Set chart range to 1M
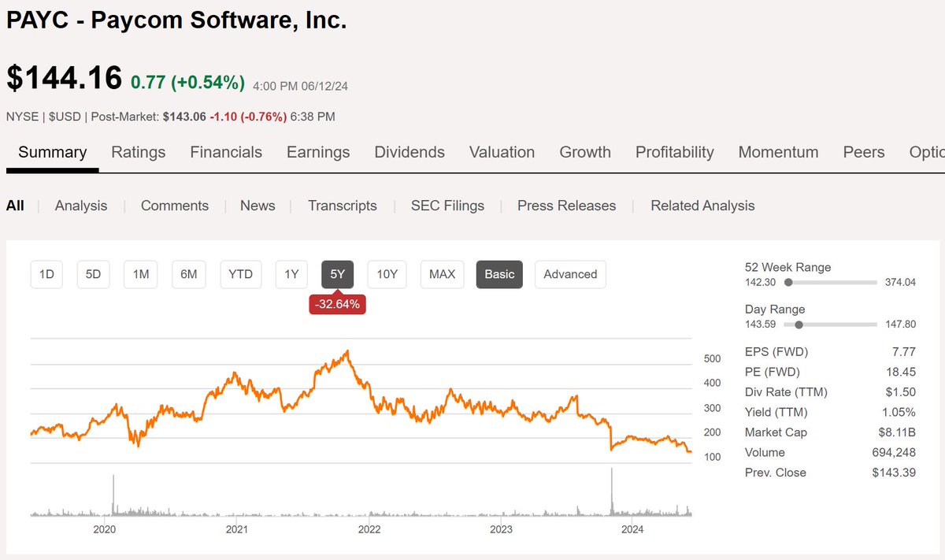 pyautogui.click(x=141, y=274)
